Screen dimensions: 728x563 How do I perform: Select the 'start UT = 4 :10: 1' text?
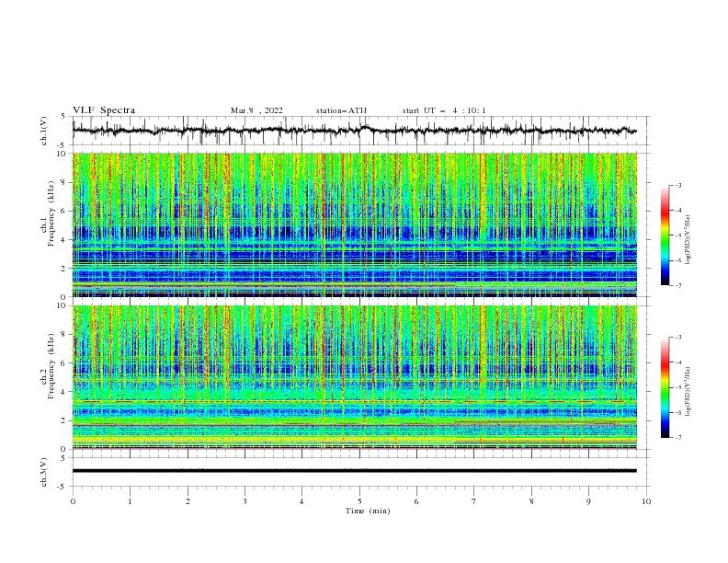tap(444, 110)
